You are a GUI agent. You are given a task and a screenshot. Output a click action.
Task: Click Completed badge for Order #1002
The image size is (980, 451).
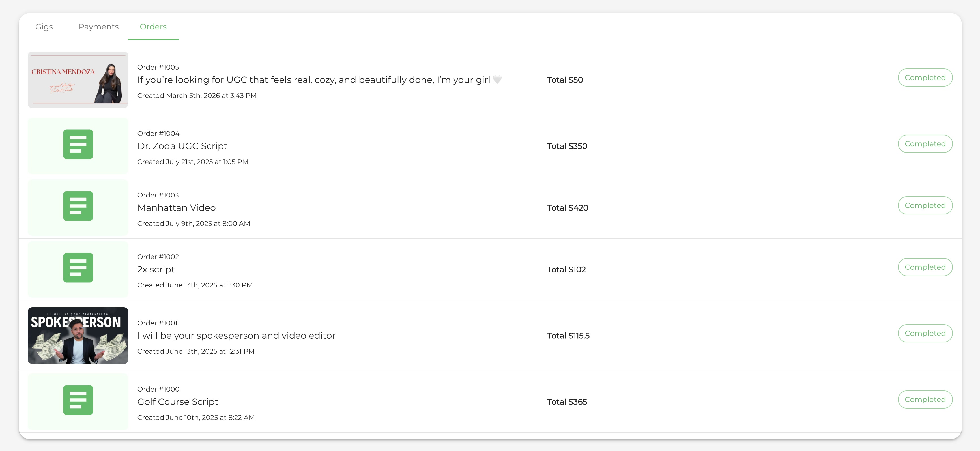(925, 267)
